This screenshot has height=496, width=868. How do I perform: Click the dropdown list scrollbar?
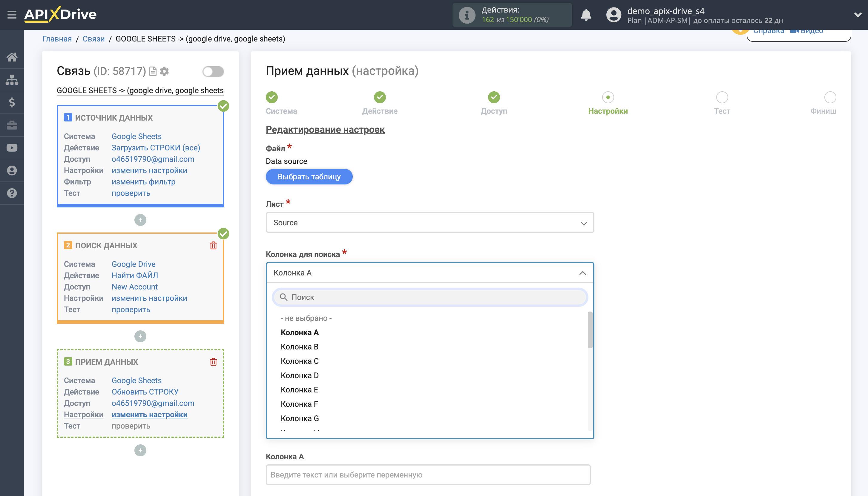pyautogui.click(x=590, y=330)
